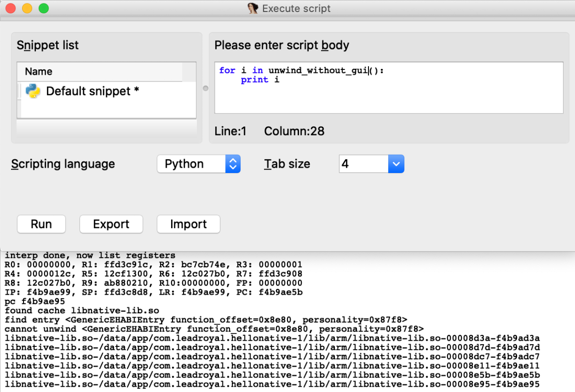The height and width of the screenshot is (392, 575).
Task: Click the last libnative-lib.so output line
Action: (x=272, y=384)
